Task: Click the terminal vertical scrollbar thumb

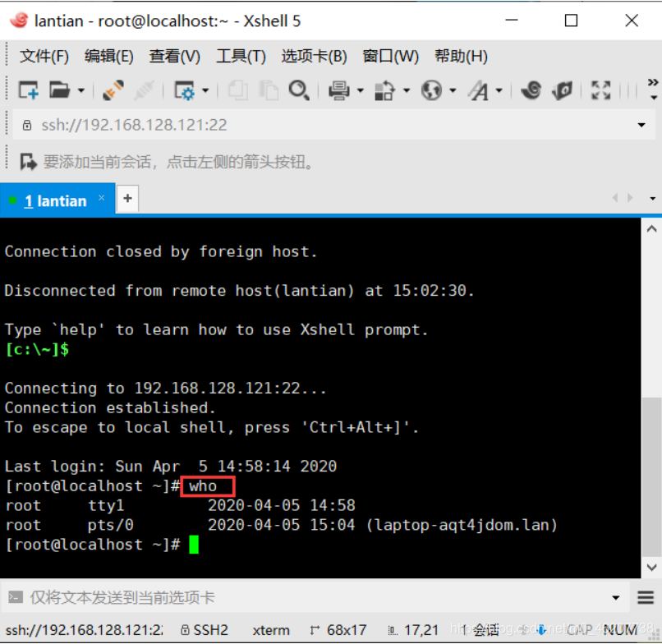Action: 651,477
